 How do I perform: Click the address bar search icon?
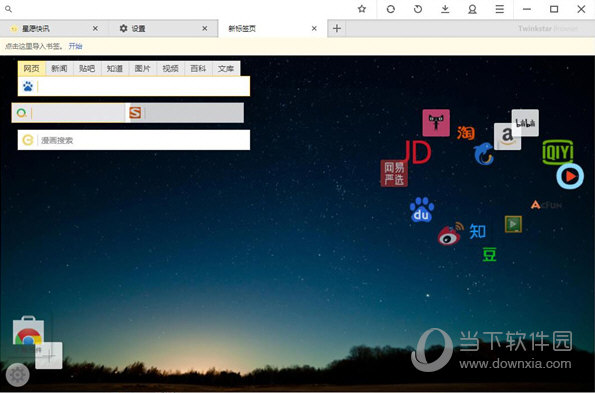[8, 9]
